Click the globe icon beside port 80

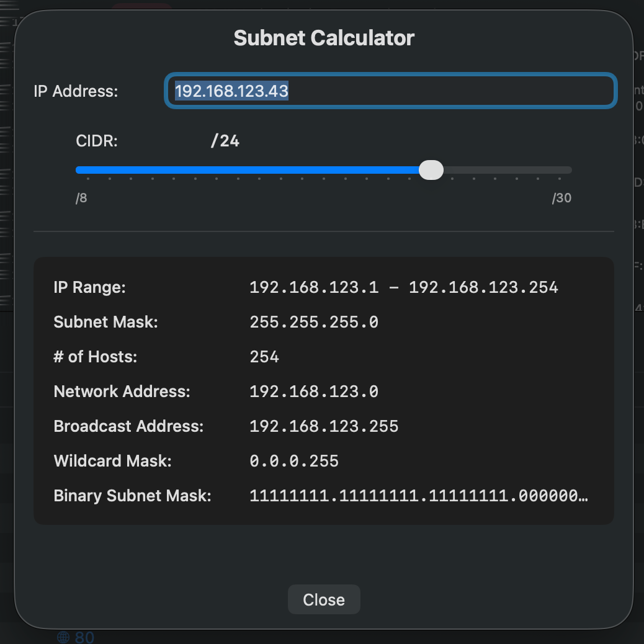63,637
